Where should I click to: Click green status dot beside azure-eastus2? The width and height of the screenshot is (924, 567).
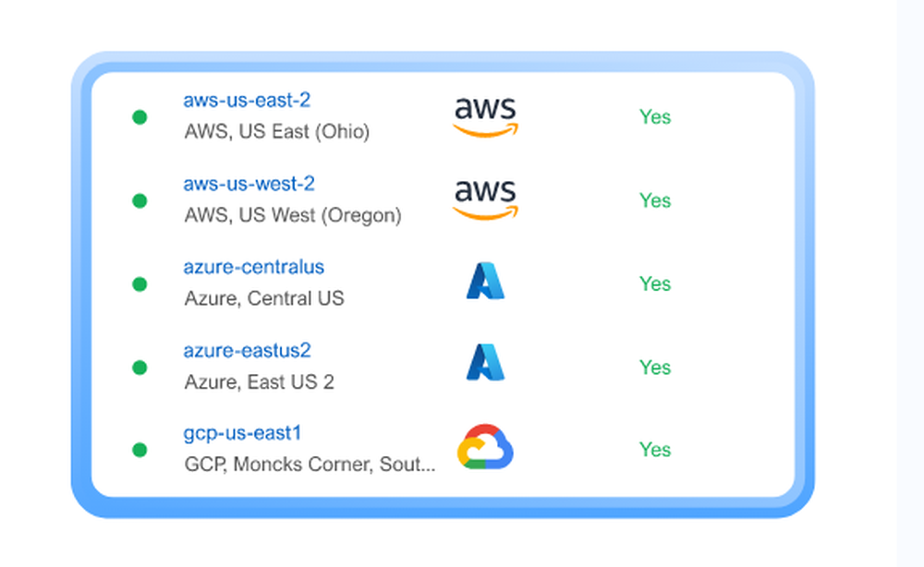tap(140, 368)
